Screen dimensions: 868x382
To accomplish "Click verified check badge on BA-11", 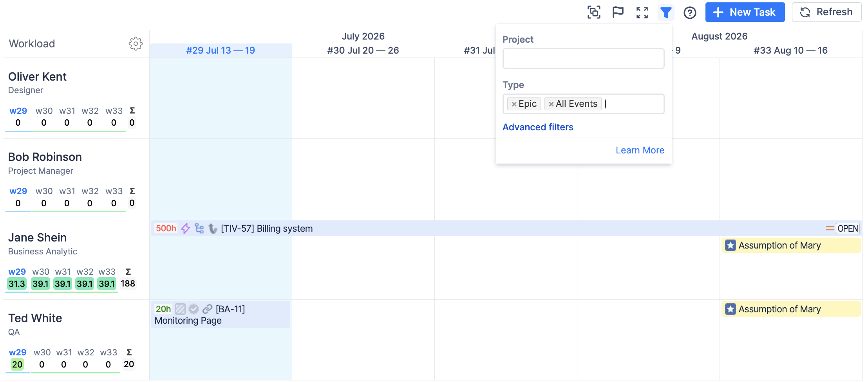I will (x=193, y=309).
